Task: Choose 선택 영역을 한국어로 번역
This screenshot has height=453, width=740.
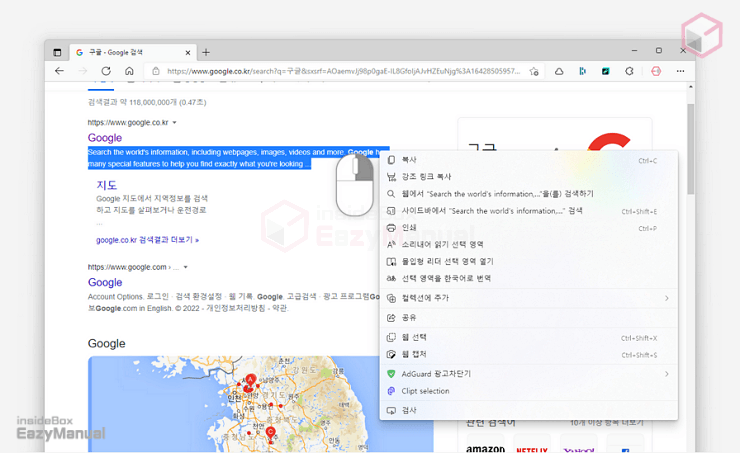Action: point(529,278)
